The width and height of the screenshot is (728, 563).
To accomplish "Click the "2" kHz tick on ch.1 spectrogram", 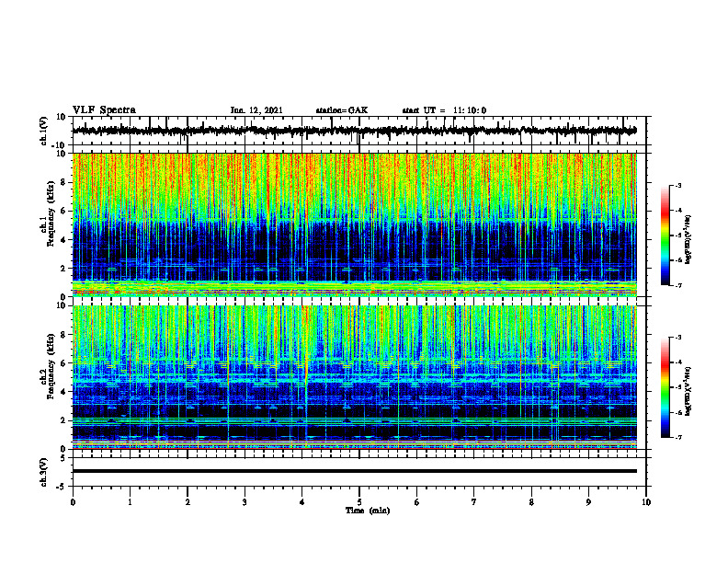I will tap(64, 269).
